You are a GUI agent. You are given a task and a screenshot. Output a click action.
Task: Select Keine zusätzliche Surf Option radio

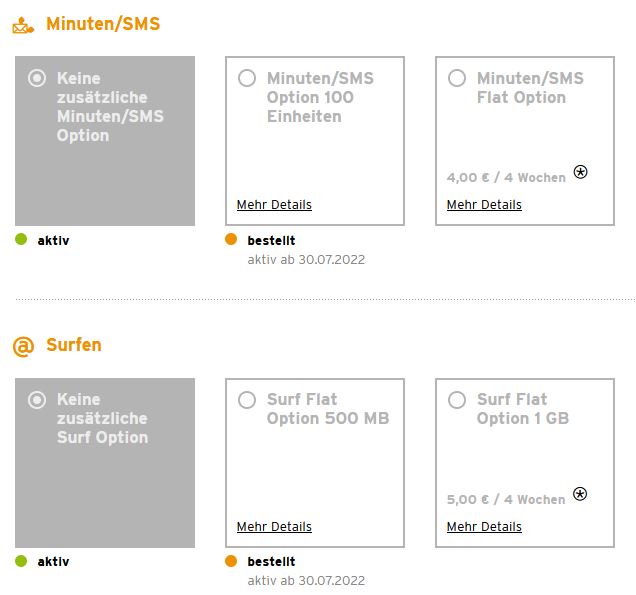click(x=37, y=400)
